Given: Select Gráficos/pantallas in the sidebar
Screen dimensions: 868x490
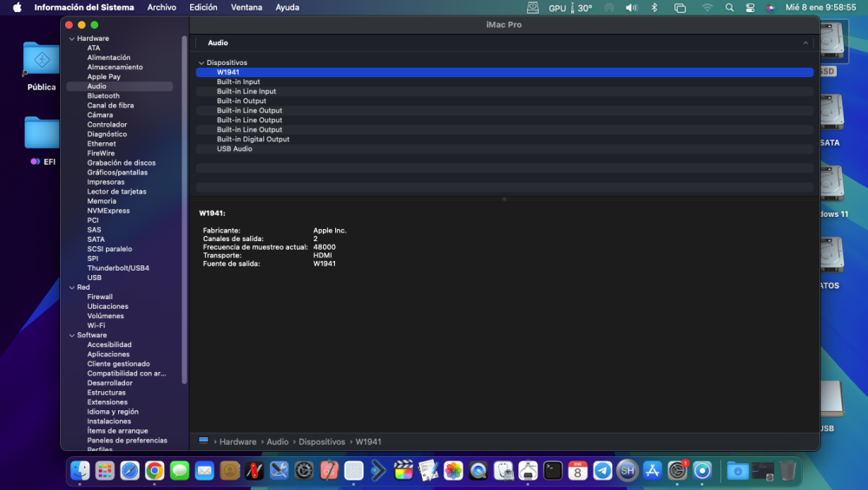Looking at the screenshot, I should (117, 172).
